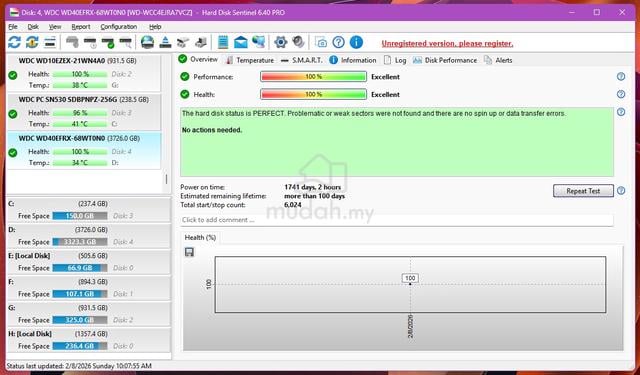Click the '1741 days, 2 hours' power on value

(x=312, y=187)
